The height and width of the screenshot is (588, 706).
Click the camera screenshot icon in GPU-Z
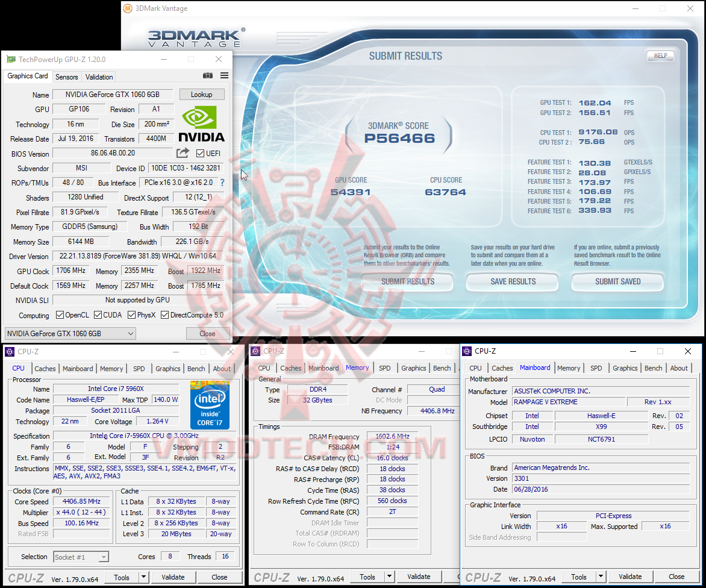tap(208, 75)
